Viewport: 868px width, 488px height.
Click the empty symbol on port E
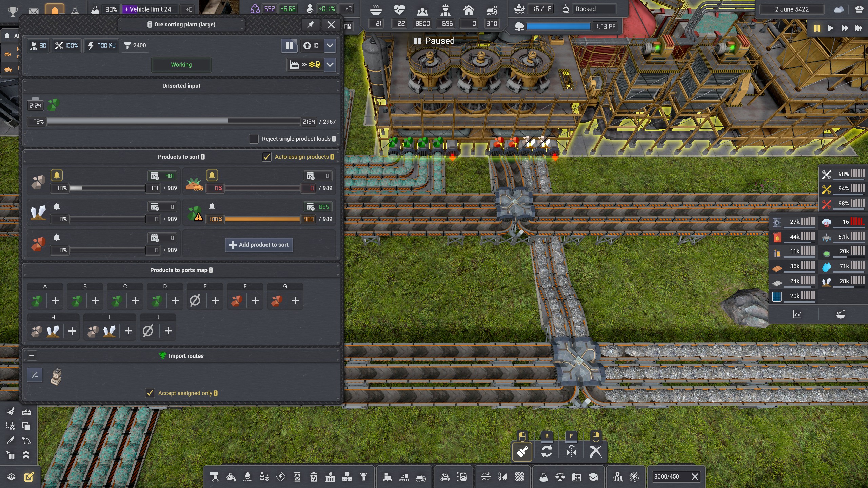click(195, 300)
